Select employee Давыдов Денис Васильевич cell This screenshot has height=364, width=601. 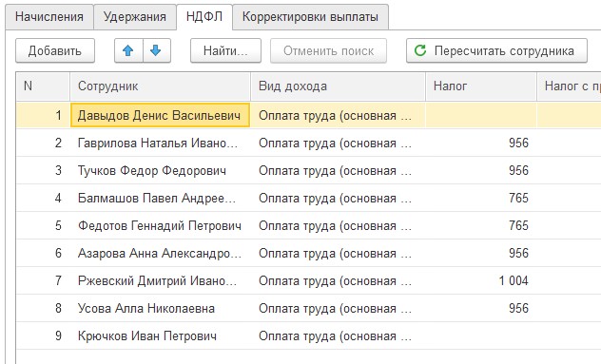coord(160,115)
